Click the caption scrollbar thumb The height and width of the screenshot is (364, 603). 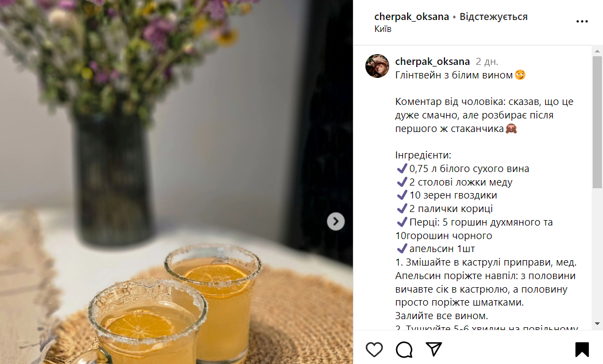pyautogui.click(x=597, y=122)
